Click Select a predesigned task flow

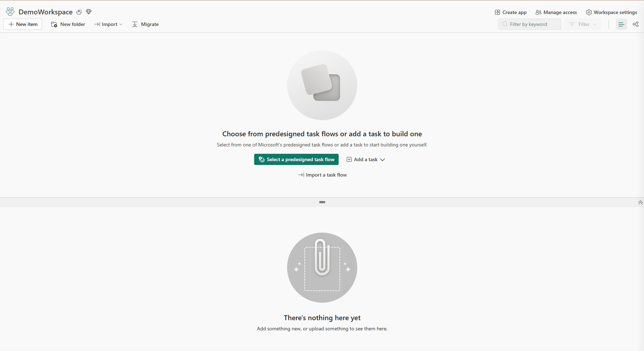pos(296,159)
